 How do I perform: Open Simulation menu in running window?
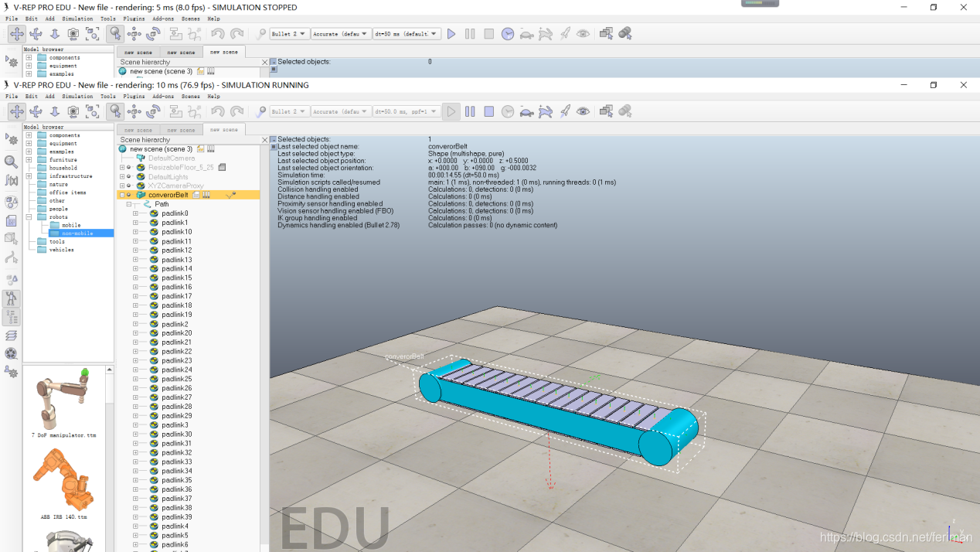point(77,97)
